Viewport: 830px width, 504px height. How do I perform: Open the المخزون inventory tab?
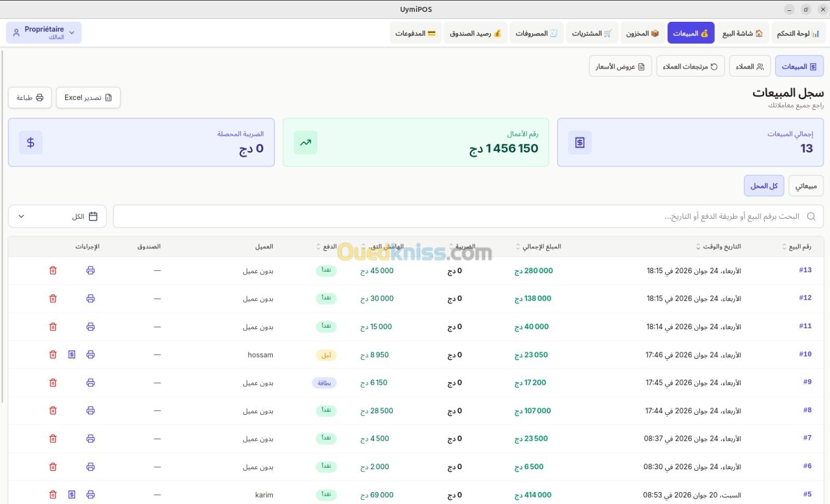click(642, 33)
